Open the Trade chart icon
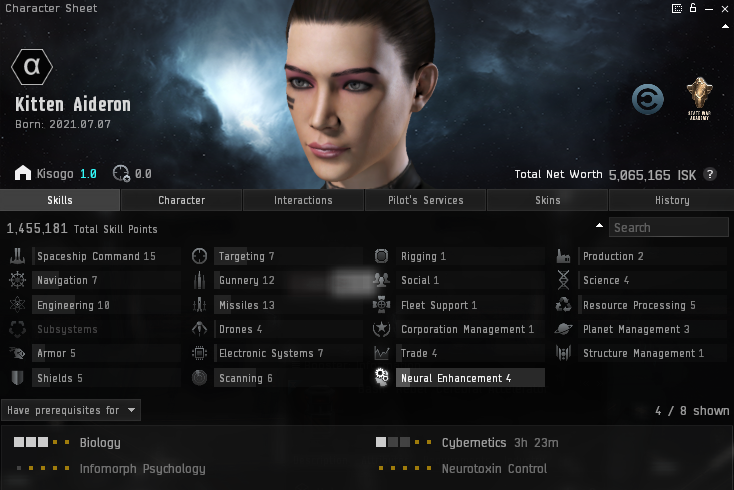734x490 pixels. [x=382, y=353]
